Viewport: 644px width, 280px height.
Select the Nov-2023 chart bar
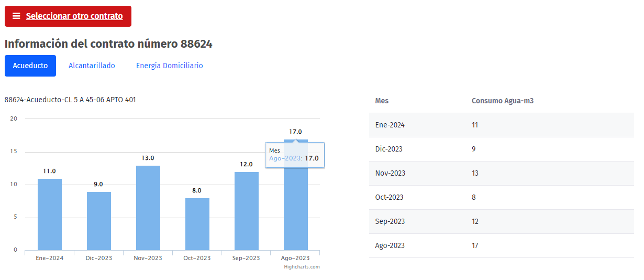(x=148, y=208)
